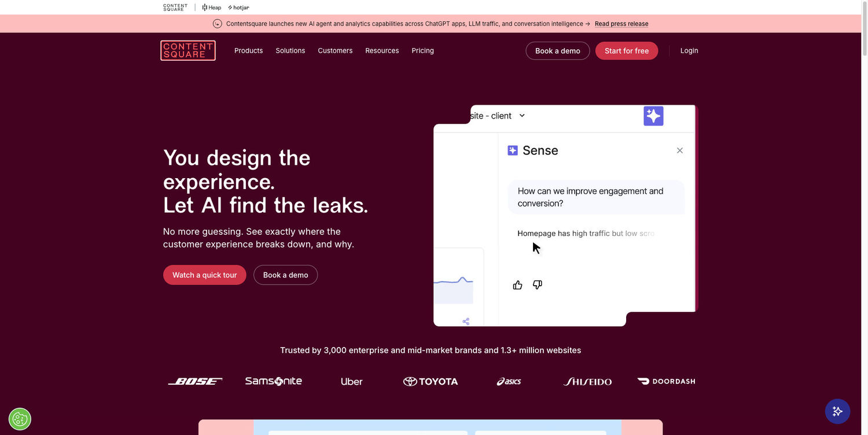Click the Shiseido logo
Image resolution: width=868 pixels, height=435 pixels.
coord(587,381)
